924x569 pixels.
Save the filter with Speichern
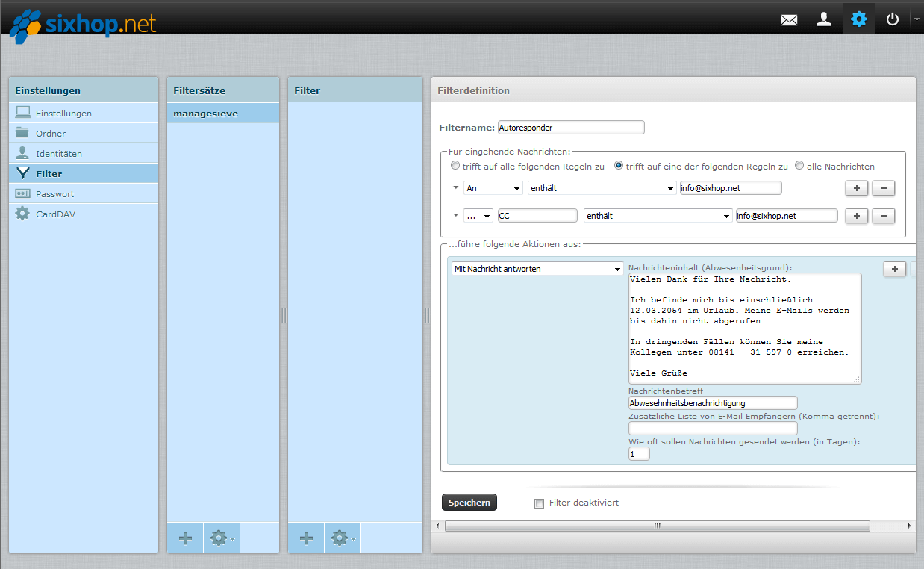point(469,503)
